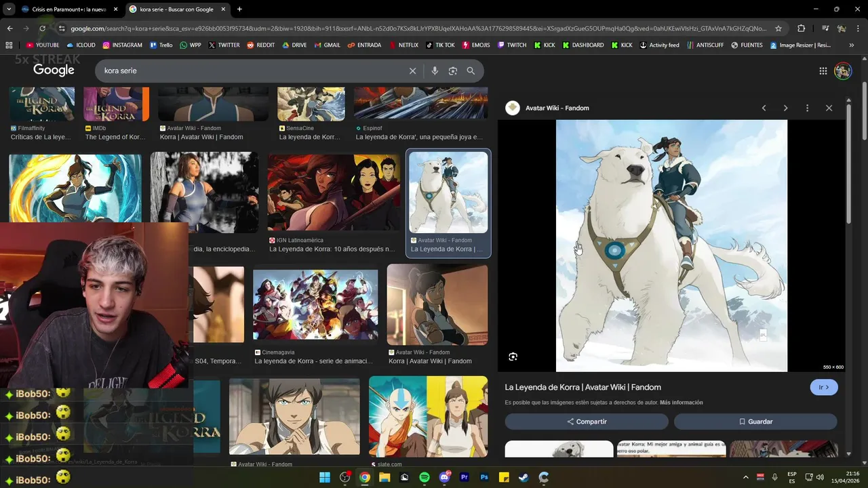Image resolution: width=868 pixels, height=488 pixels.
Task: Open the Google account avatar
Action: pyautogui.click(x=843, y=70)
